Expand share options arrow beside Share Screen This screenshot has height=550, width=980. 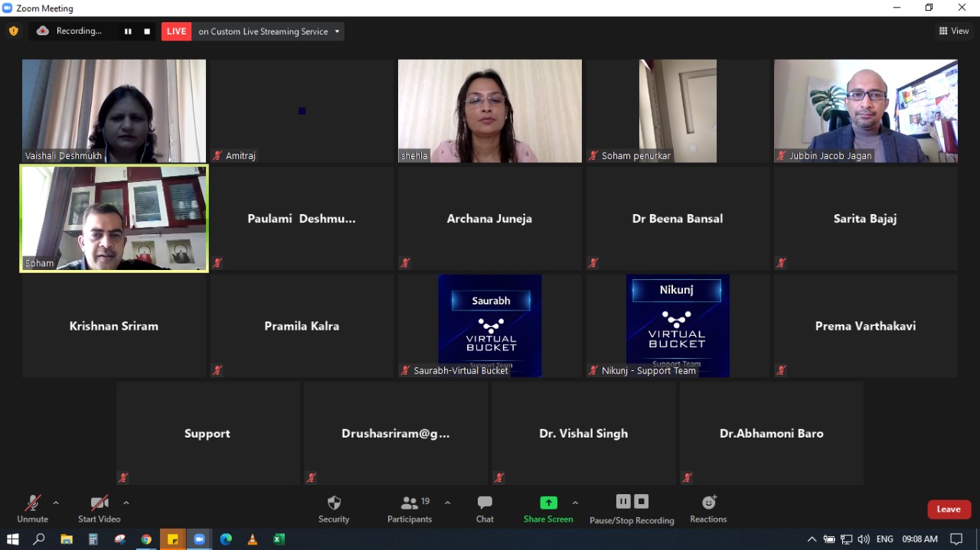pyautogui.click(x=575, y=503)
